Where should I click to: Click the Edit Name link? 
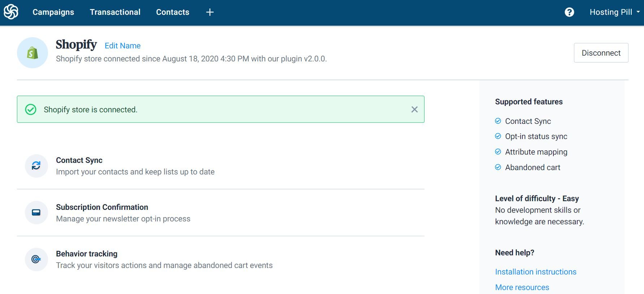pos(123,46)
